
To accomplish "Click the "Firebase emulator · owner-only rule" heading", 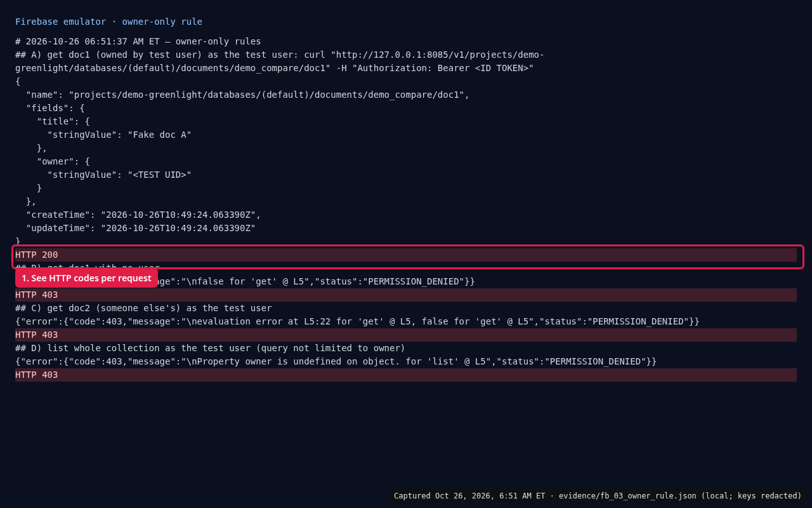I will (x=108, y=22).
